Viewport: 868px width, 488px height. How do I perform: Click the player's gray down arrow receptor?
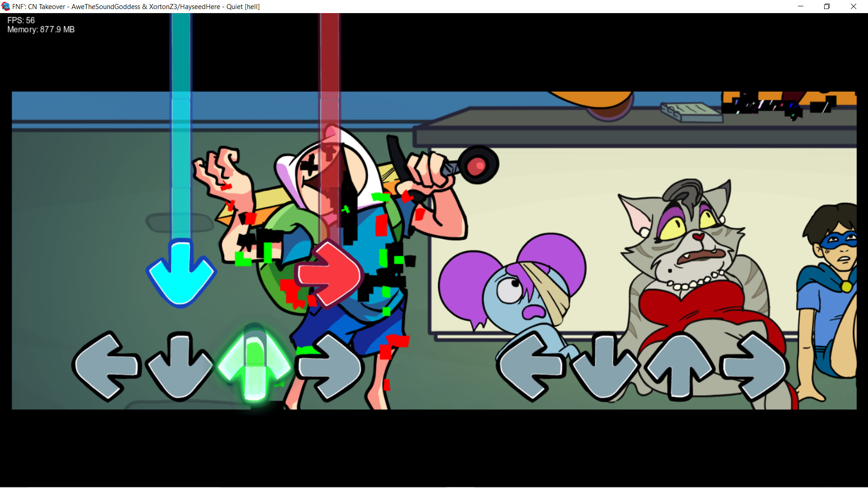[604, 366]
